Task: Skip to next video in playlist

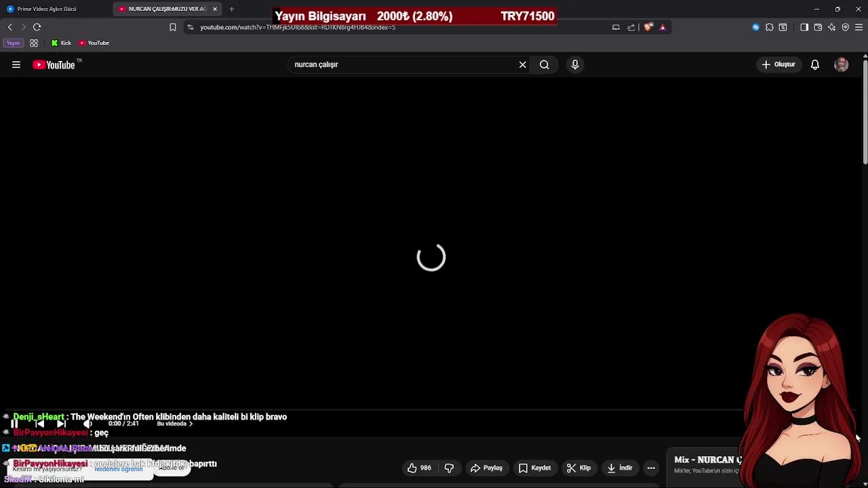Action: [62, 424]
